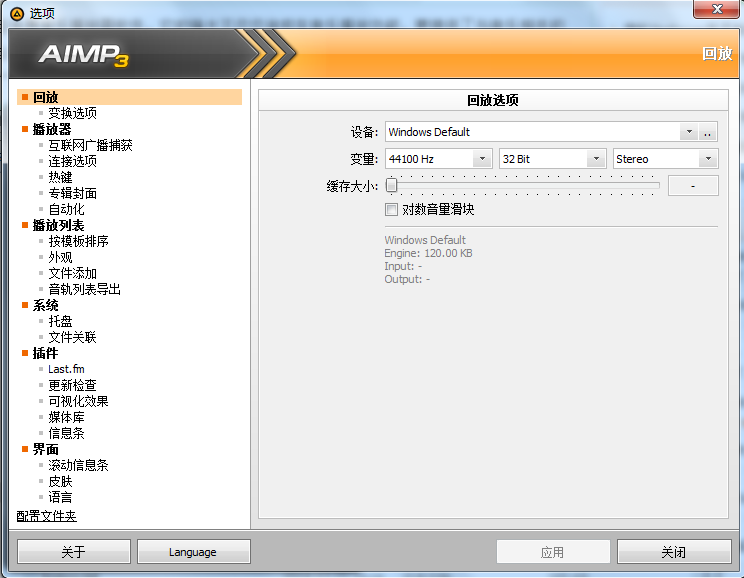Open the 32 Bit depth dropdown
Image resolution: width=744 pixels, height=578 pixels.
coord(596,159)
